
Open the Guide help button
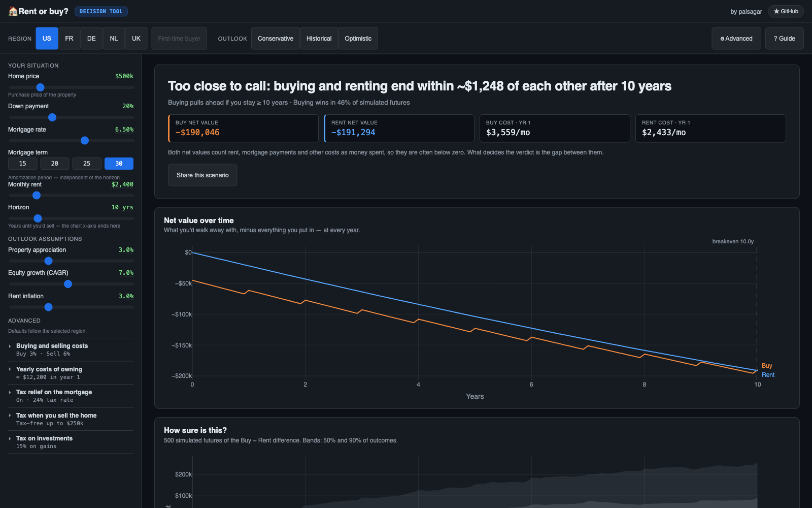click(x=785, y=39)
